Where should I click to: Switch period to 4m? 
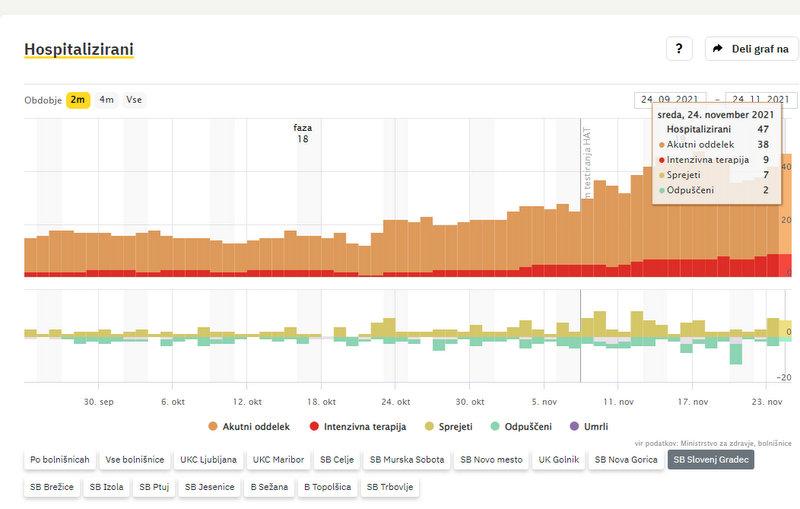click(x=106, y=100)
